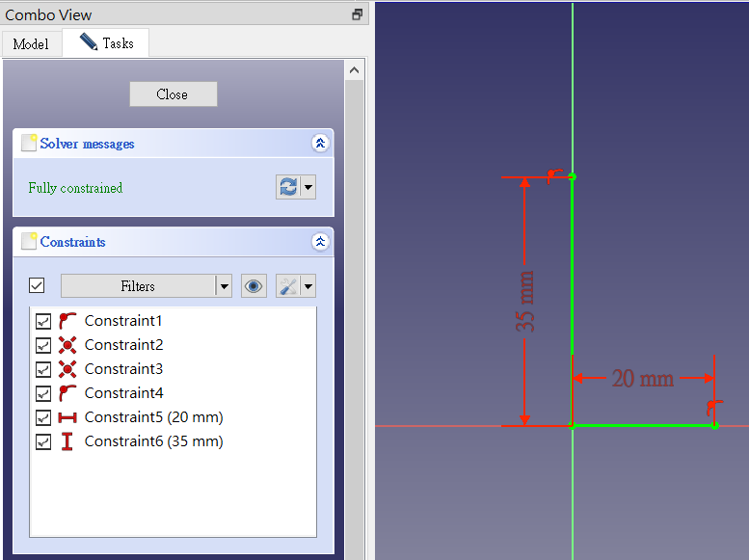Select the horizontal green sketch line

point(643,425)
